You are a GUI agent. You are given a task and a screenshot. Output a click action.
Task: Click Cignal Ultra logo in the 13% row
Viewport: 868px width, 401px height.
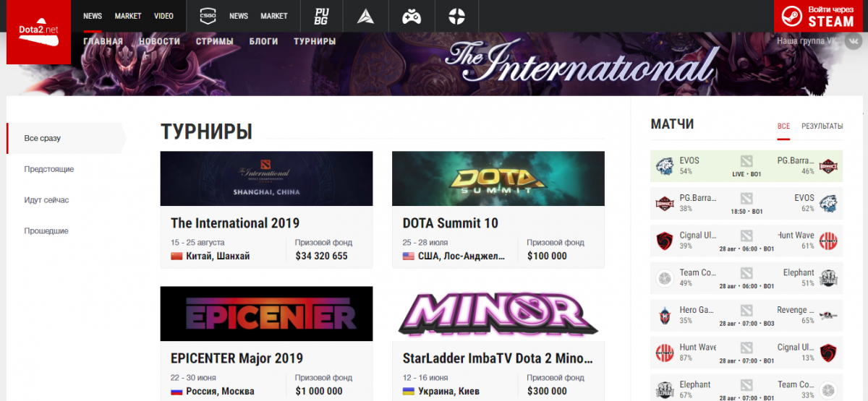point(827,353)
